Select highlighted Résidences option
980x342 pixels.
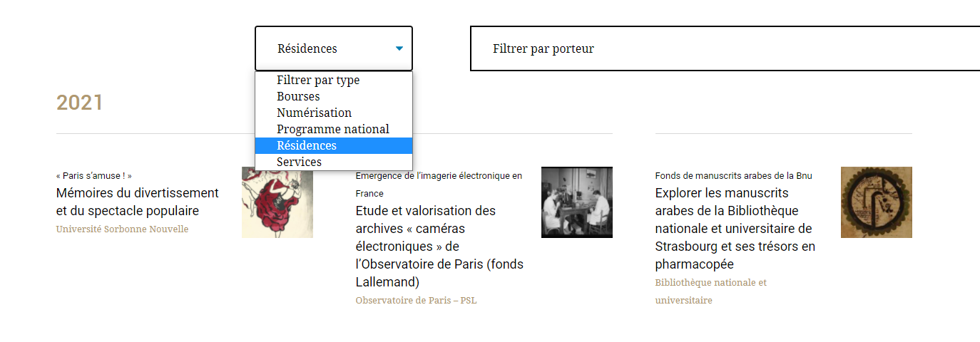(x=334, y=145)
